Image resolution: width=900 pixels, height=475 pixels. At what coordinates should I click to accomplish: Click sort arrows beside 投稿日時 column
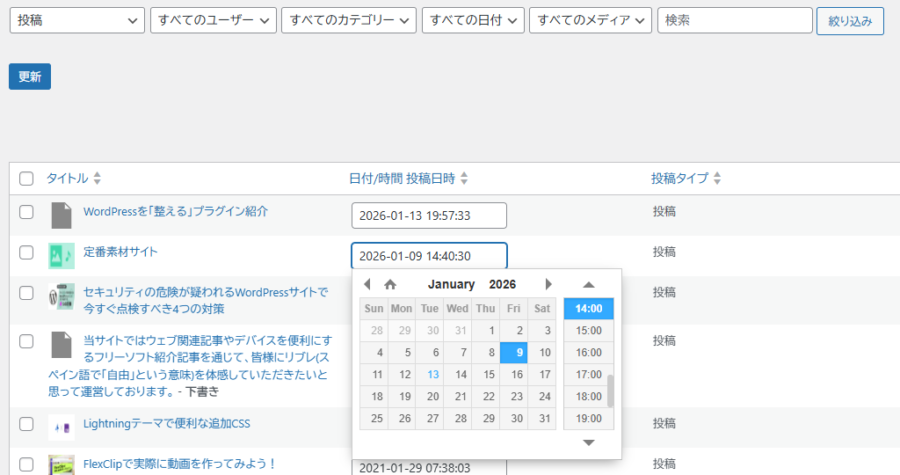tap(464, 179)
